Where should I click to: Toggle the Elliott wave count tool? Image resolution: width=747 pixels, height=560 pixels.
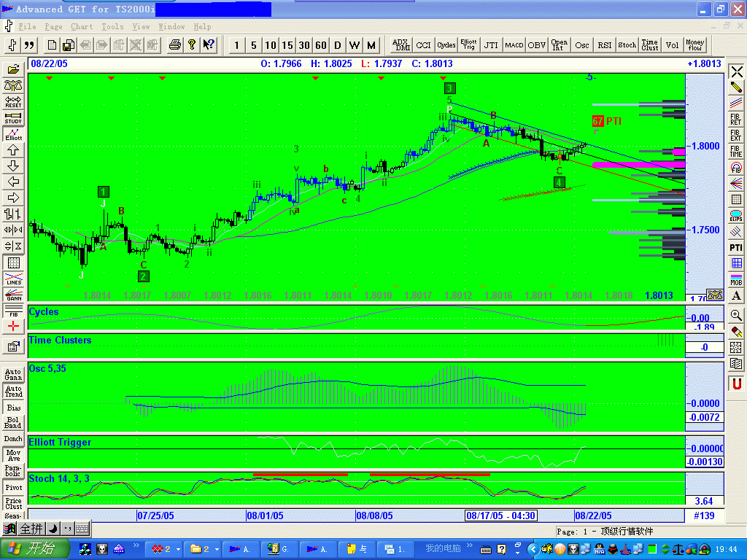point(13,134)
